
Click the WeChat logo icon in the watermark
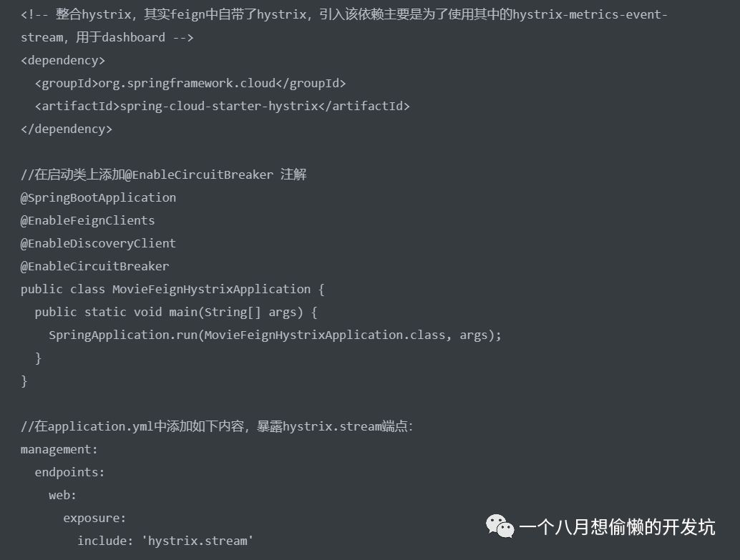(500, 526)
